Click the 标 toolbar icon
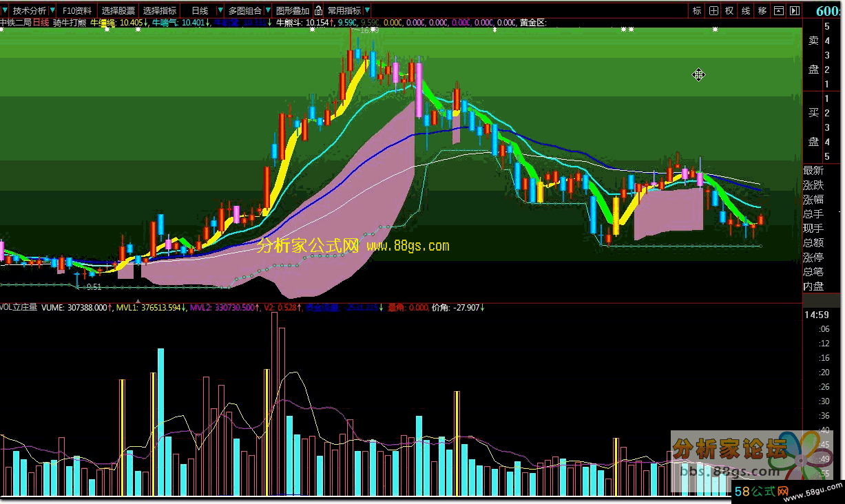 [x=697, y=10]
